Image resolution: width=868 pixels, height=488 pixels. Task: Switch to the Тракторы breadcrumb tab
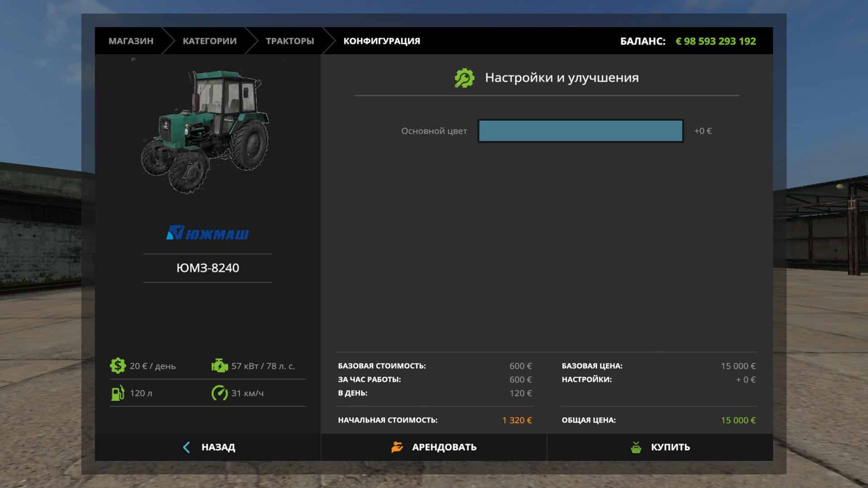[290, 41]
